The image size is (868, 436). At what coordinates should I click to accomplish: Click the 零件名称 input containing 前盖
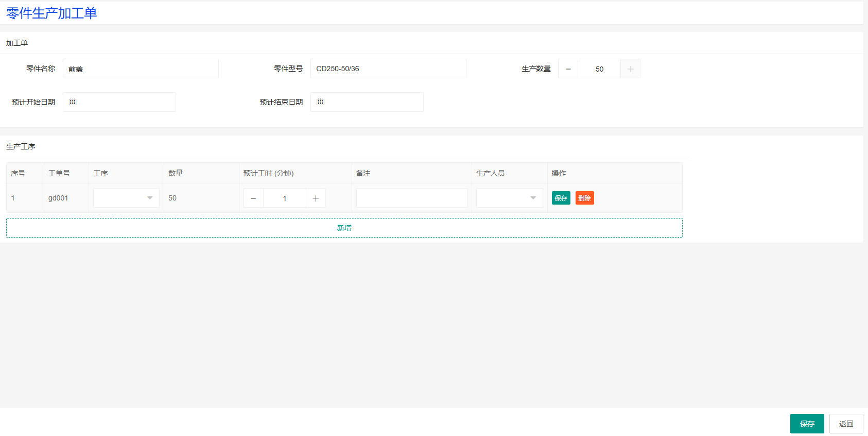[x=141, y=69]
